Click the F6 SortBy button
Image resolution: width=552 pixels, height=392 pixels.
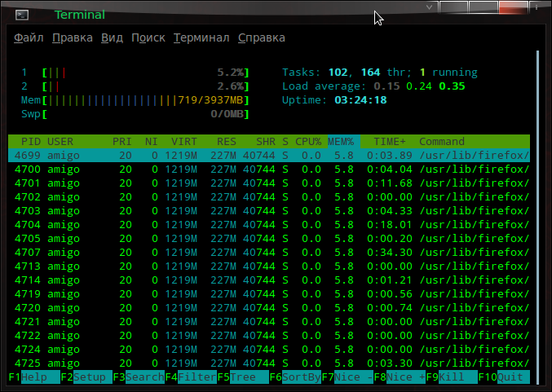coord(295,377)
